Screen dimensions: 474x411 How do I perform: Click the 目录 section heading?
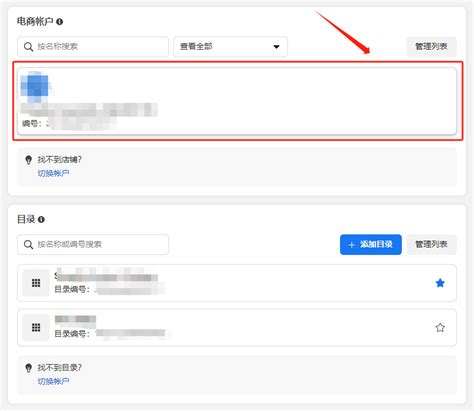26,219
